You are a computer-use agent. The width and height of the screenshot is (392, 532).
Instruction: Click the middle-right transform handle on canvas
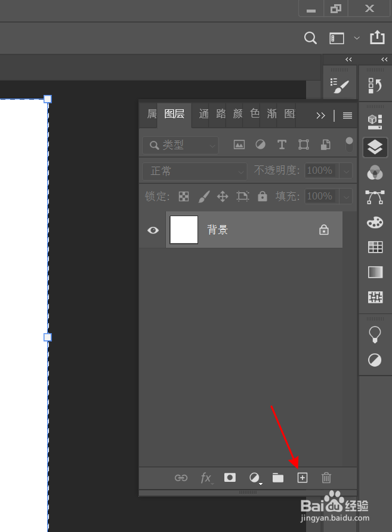pos(48,337)
